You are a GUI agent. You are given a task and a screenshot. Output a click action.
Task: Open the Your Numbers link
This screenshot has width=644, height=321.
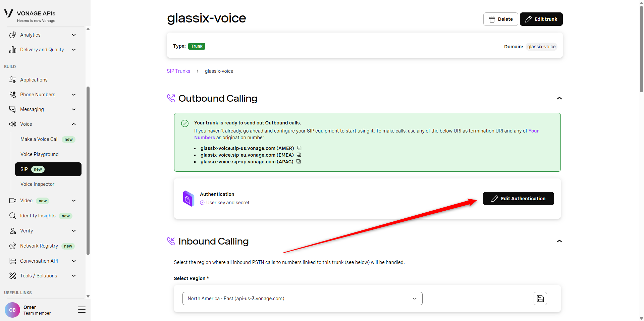[534, 131]
